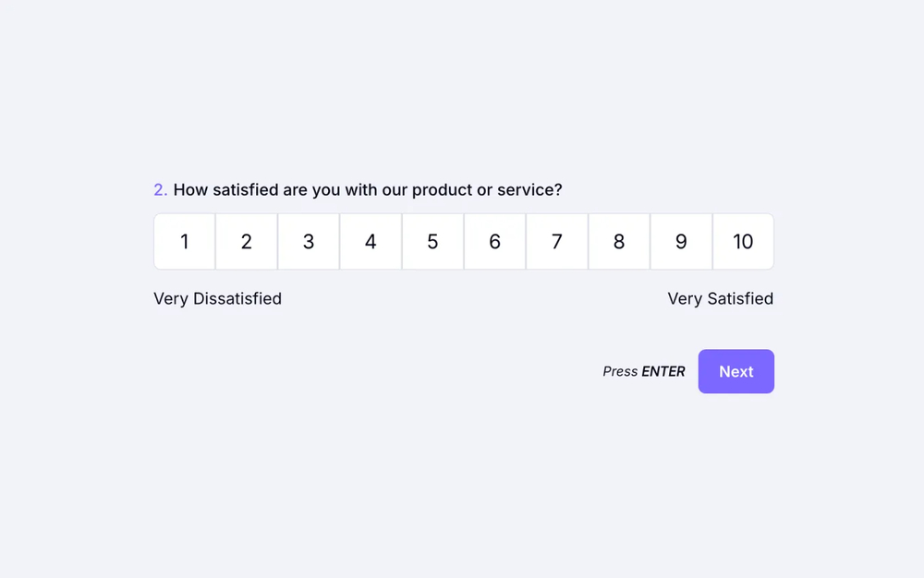Choose rating 9 on the scale
Image resolution: width=924 pixels, height=578 pixels.
coord(681,241)
